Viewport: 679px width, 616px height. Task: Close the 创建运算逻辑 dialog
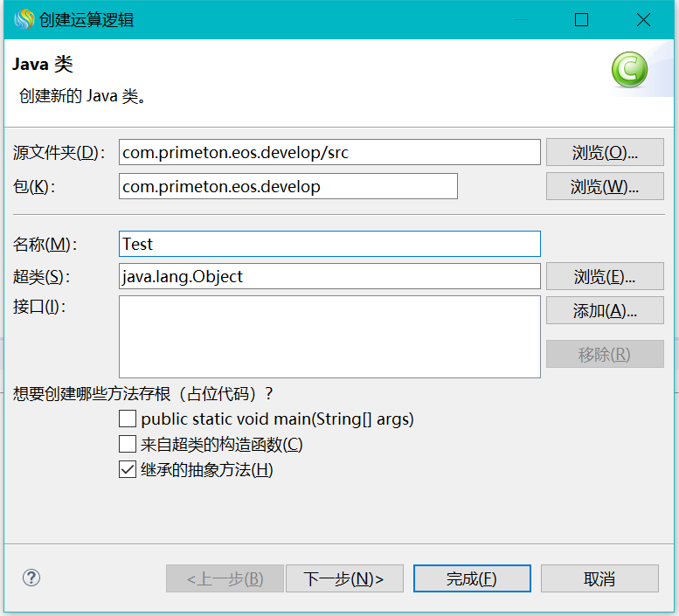click(643, 19)
